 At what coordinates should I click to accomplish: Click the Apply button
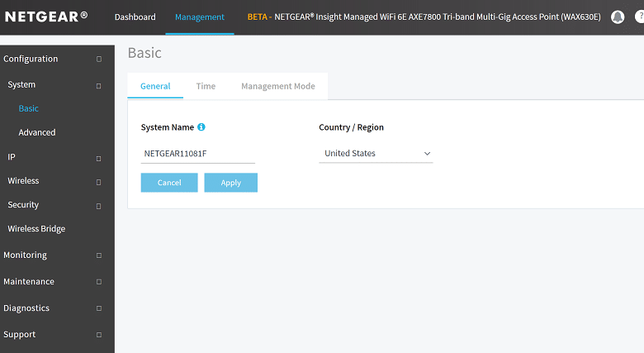coord(231,182)
